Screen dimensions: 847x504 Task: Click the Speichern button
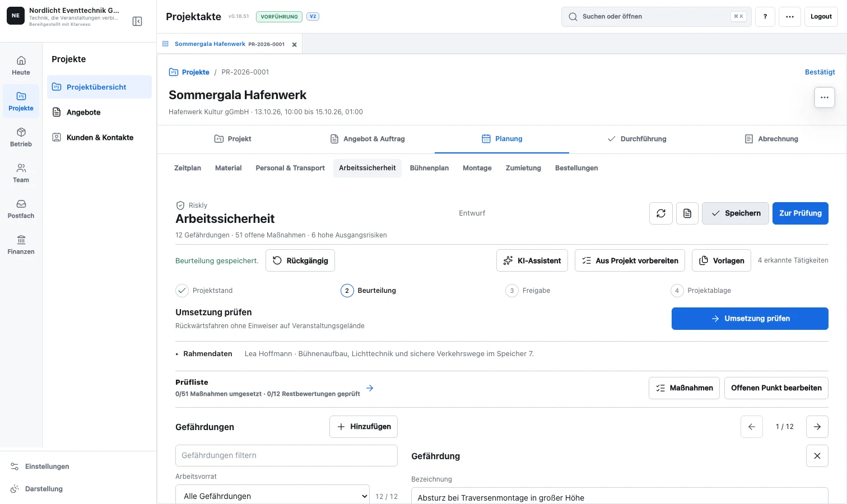tap(736, 213)
